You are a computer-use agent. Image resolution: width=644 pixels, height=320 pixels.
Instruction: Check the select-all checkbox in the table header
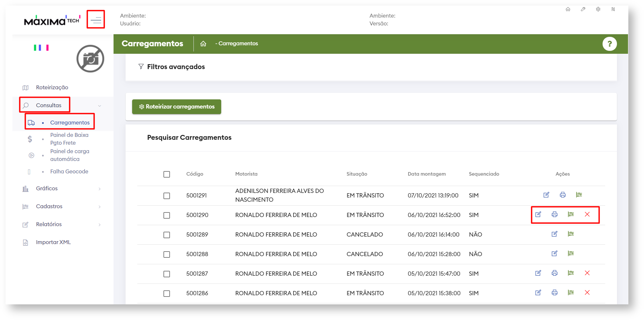coord(167,174)
